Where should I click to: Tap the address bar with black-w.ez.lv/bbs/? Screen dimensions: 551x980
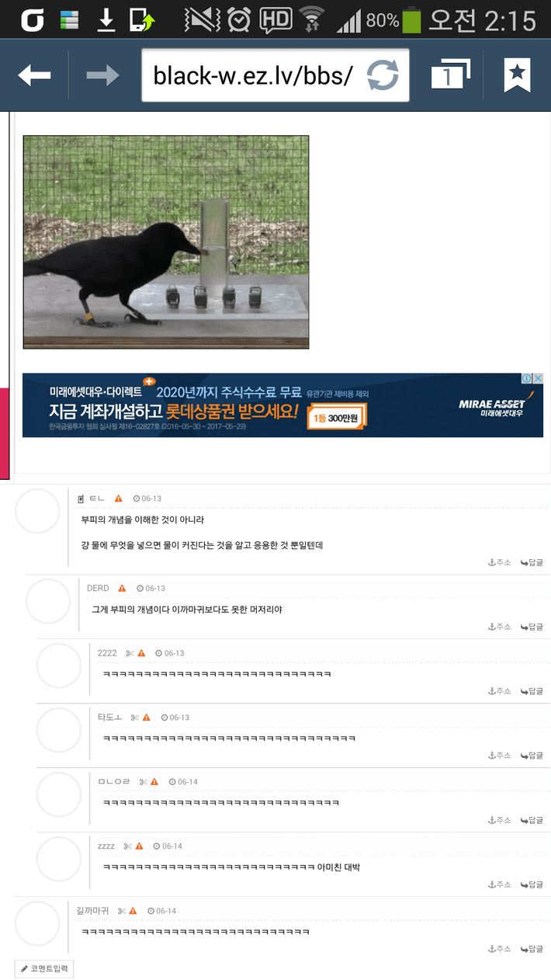[x=275, y=75]
